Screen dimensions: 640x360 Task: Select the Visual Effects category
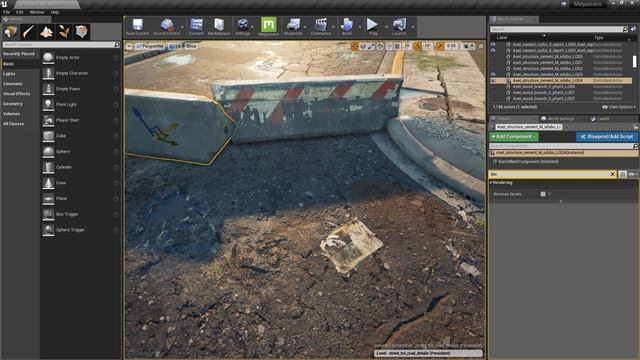coord(17,94)
